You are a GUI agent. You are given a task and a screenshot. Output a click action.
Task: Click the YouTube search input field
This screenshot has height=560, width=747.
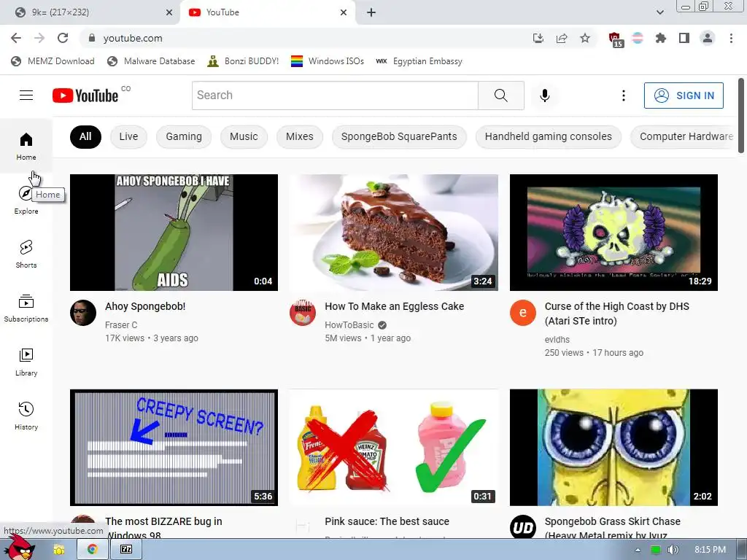click(x=335, y=96)
